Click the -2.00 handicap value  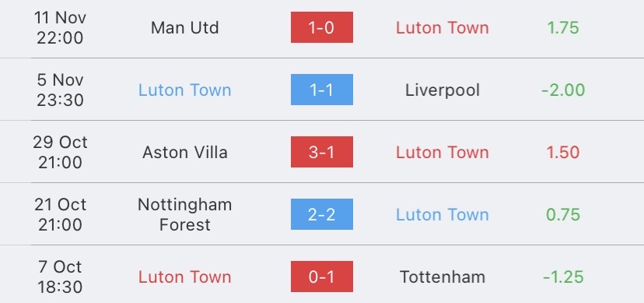(x=563, y=90)
